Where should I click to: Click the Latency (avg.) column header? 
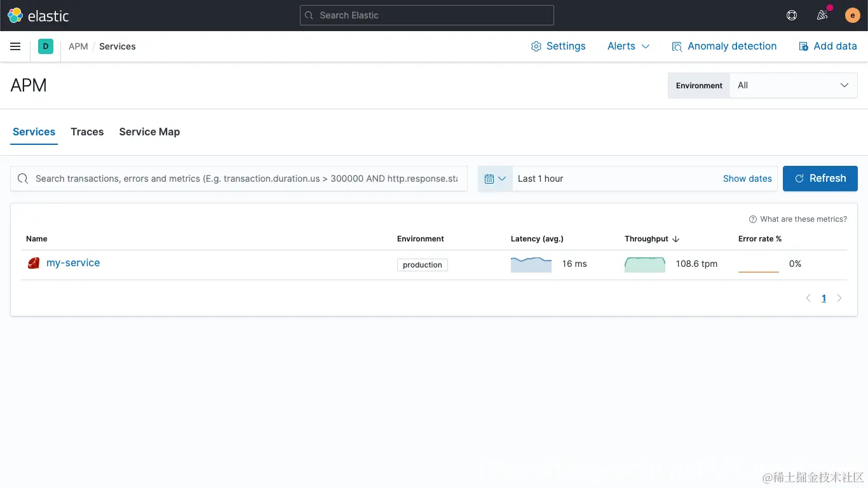tap(537, 239)
